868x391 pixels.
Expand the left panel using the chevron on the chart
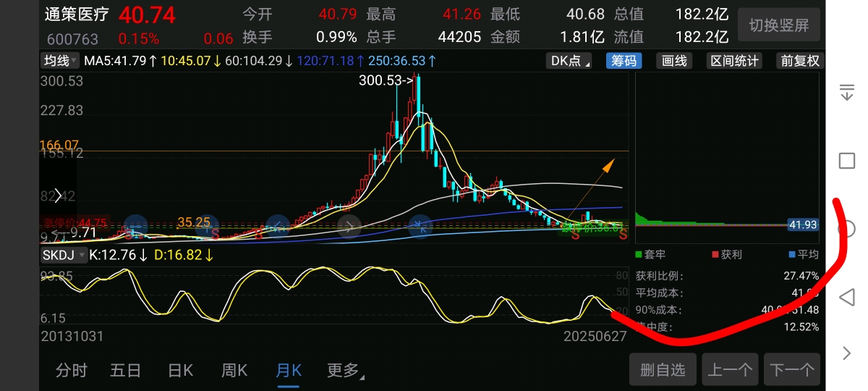click(x=58, y=194)
